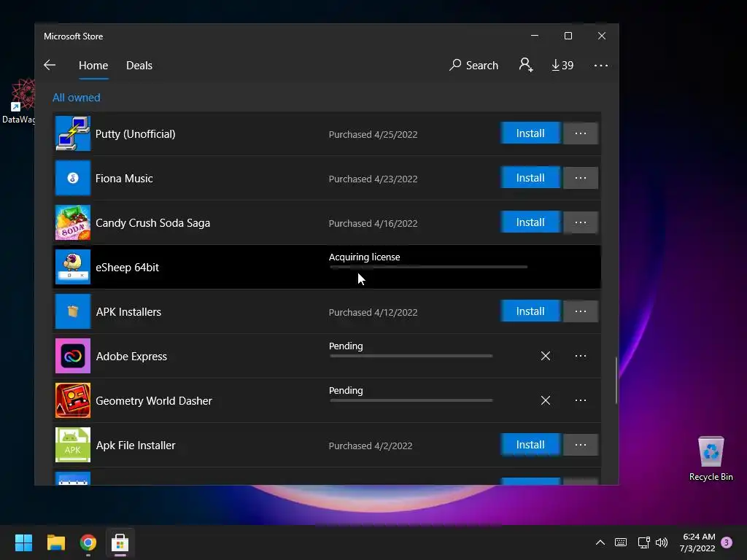Select the DataWag desktop shortcut
Screen dimensions: 747x560
pos(19,101)
